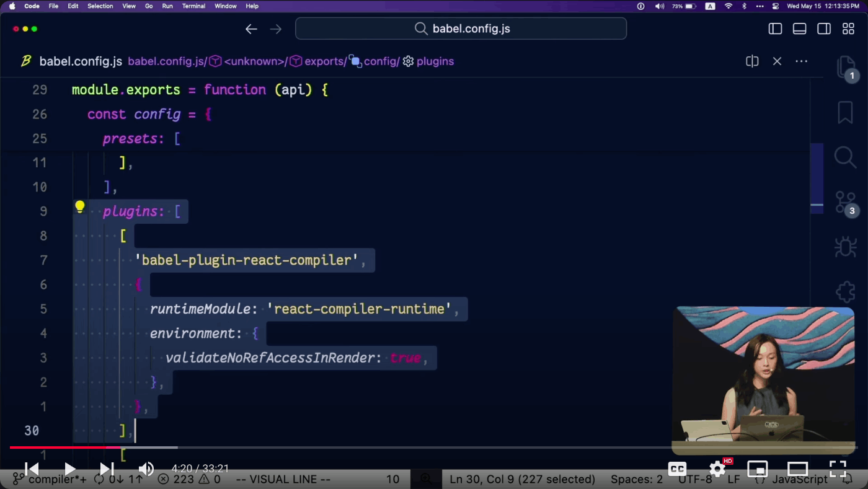Click the compiler* branch in status bar
This screenshot has height=489, width=868.
[51, 479]
